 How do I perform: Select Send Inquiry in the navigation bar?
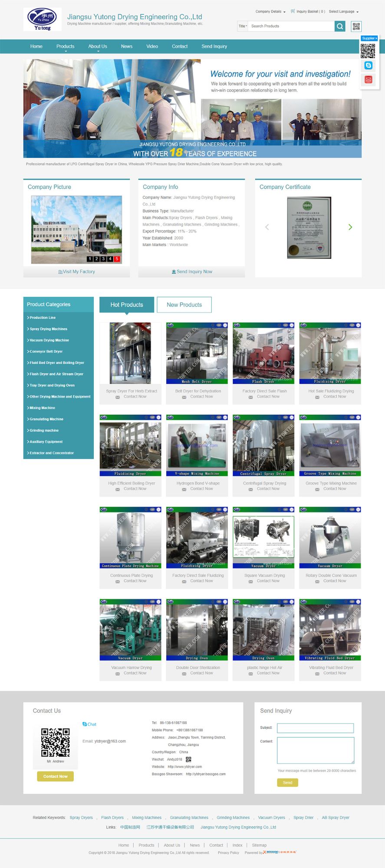point(214,46)
